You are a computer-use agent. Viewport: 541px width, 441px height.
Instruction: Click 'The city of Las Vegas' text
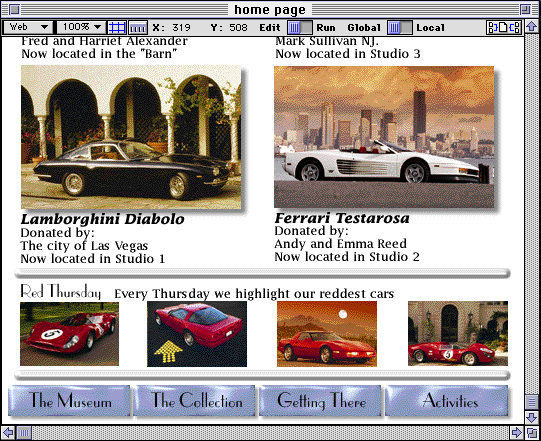point(84,246)
